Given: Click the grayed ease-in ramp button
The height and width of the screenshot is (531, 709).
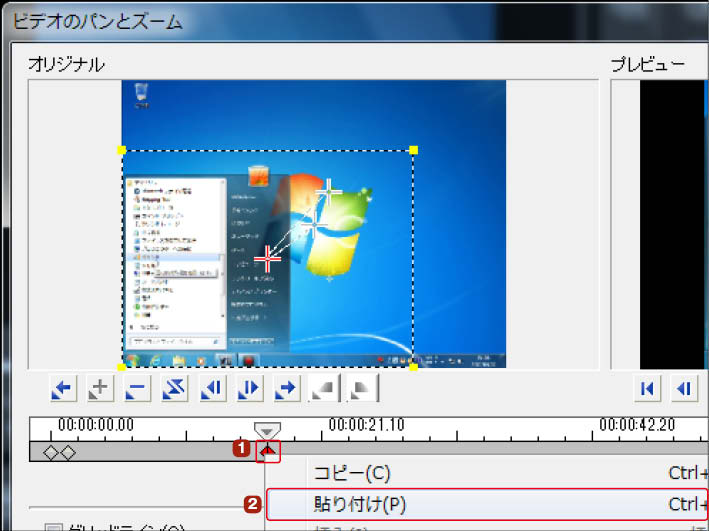Looking at the screenshot, I should (x=325, y=388).
